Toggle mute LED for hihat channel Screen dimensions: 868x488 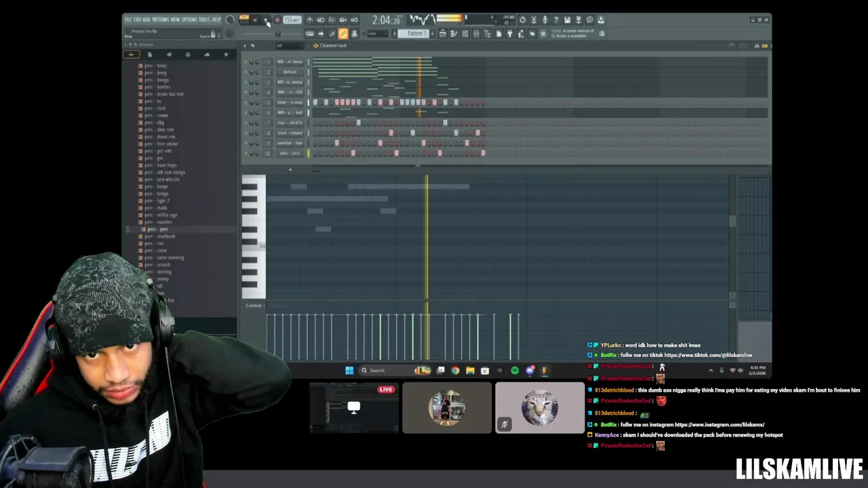[x=245, y=102]
